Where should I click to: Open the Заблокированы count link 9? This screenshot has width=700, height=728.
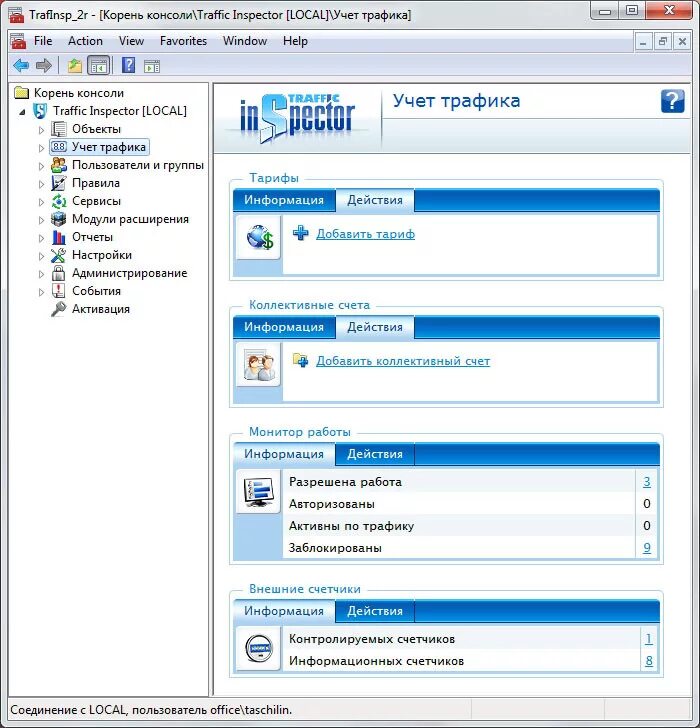point(647,548)
